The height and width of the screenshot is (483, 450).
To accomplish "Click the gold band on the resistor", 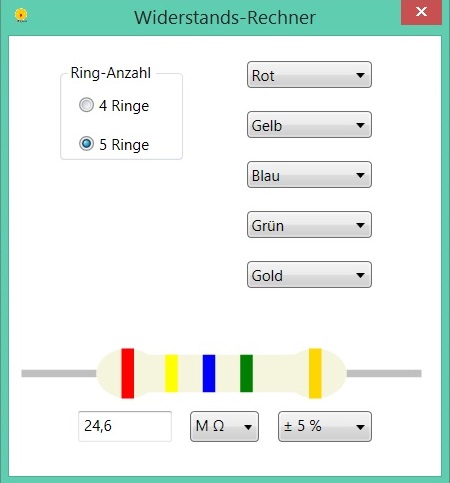I will (x=315, y=373).
